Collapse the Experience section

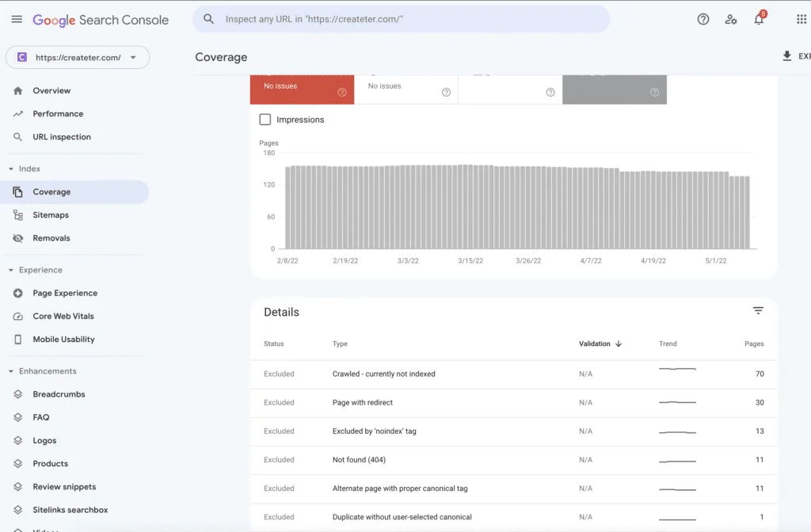tap(11, 270)
